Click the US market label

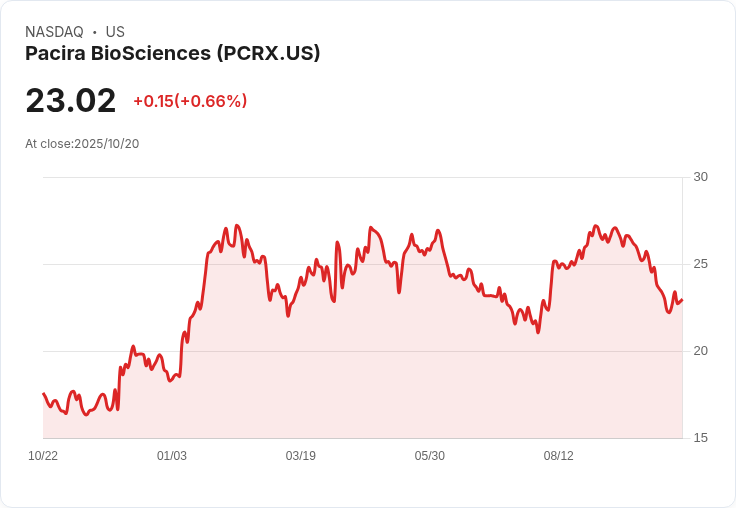[115, 32]
